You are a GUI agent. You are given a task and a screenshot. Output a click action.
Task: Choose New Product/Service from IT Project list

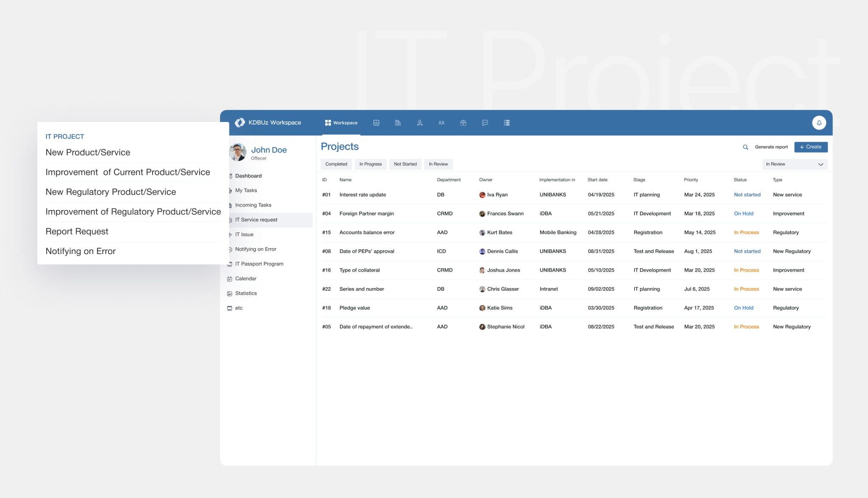point(88,152)
